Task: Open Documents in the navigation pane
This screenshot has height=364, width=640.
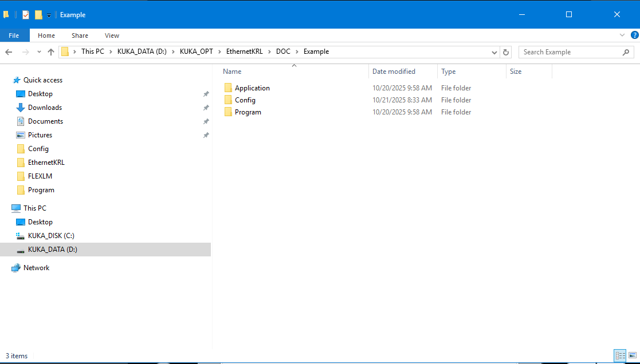Action: click(45, 121)
